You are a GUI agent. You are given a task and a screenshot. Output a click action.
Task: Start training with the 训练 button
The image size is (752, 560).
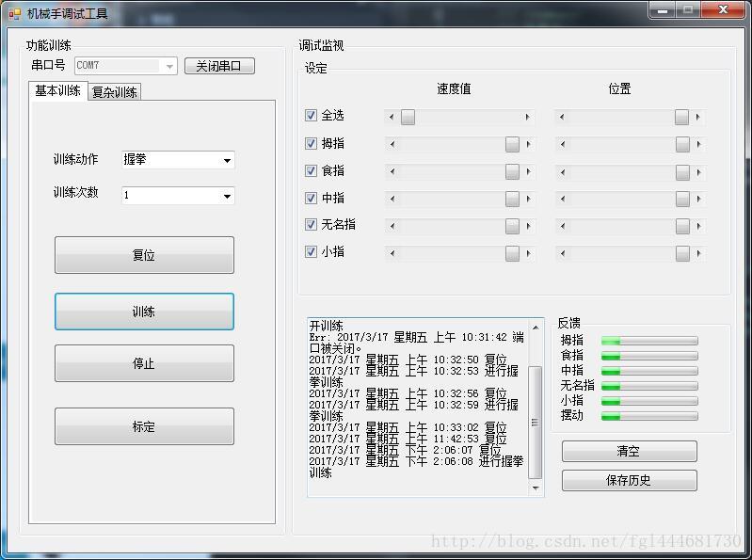(x=144, y=312)
